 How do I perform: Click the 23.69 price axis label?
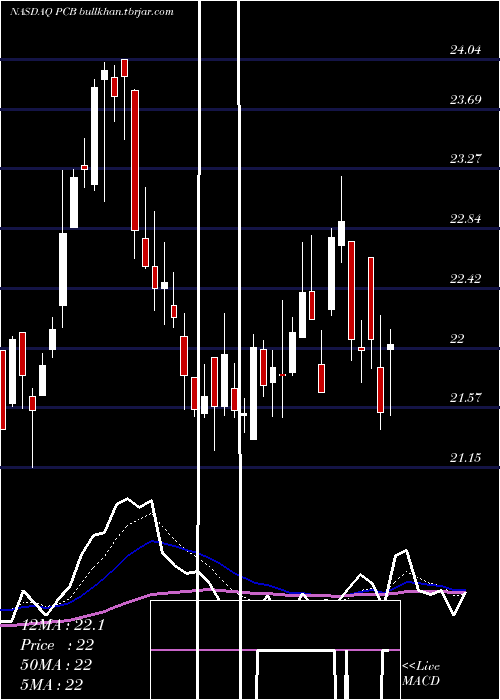pyautogui.click(x=465, y=99)
